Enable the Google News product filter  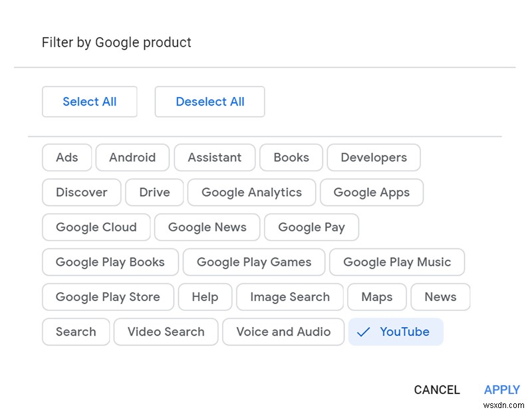[207, 227]
